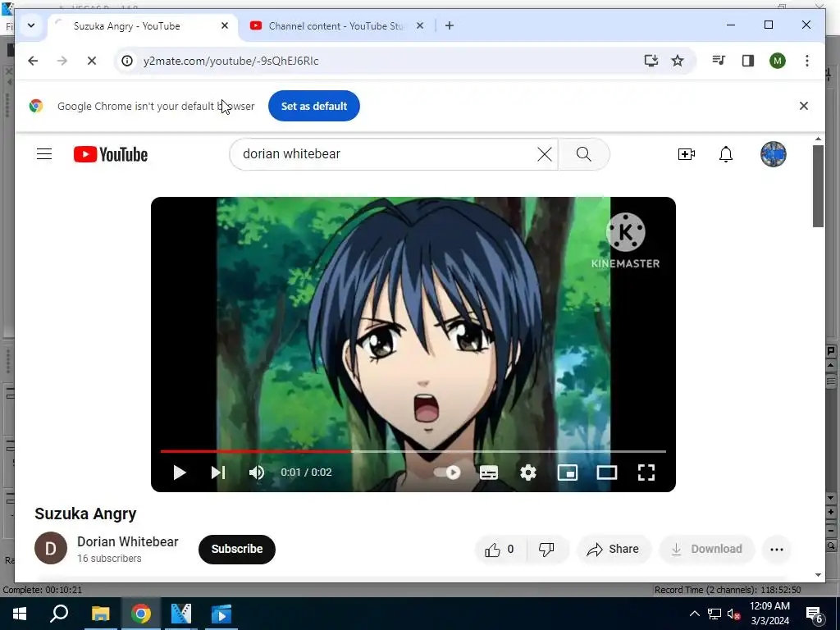Switch to Channel content YouTube Studio tab
840x630 pixels.
tap(337, 26)
